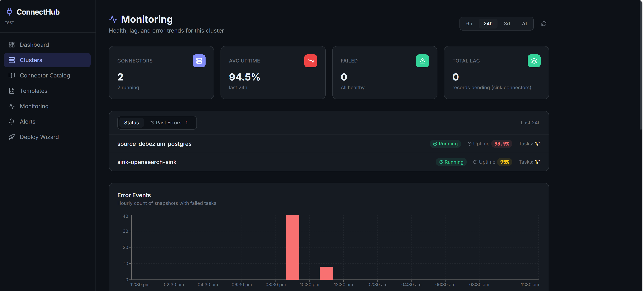Click Running badge for source-debezium-postgres
The width and height of the screenshot is (644, 291).
445,144
